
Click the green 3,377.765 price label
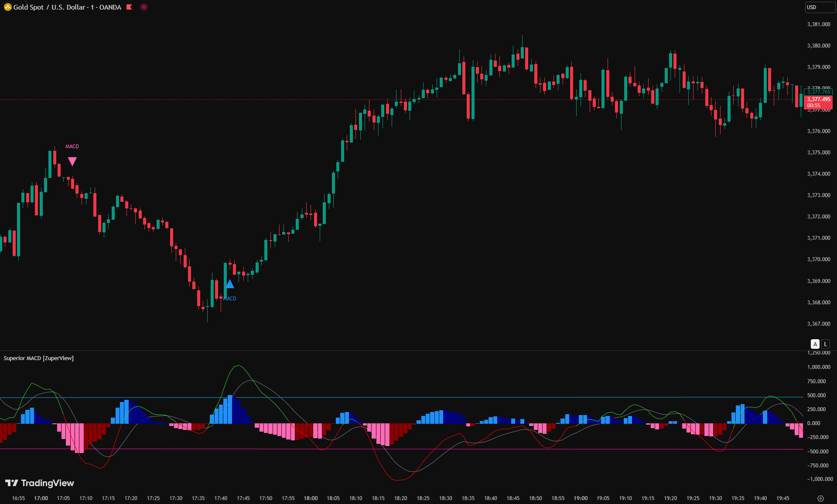coord(818,92)
